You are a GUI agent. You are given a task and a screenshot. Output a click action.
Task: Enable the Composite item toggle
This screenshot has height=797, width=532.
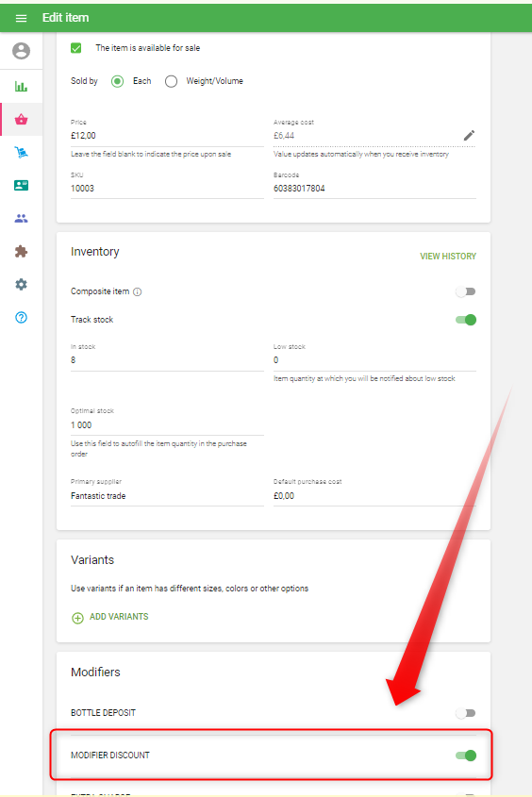(x=465, y=291)
